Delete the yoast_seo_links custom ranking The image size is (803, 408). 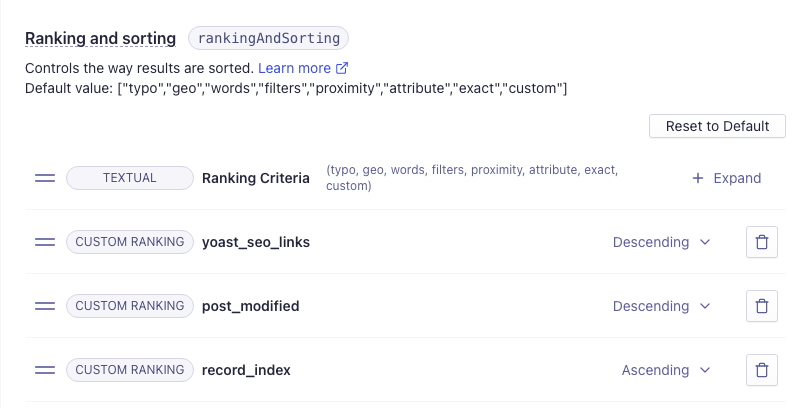click(x=762, y=242)
